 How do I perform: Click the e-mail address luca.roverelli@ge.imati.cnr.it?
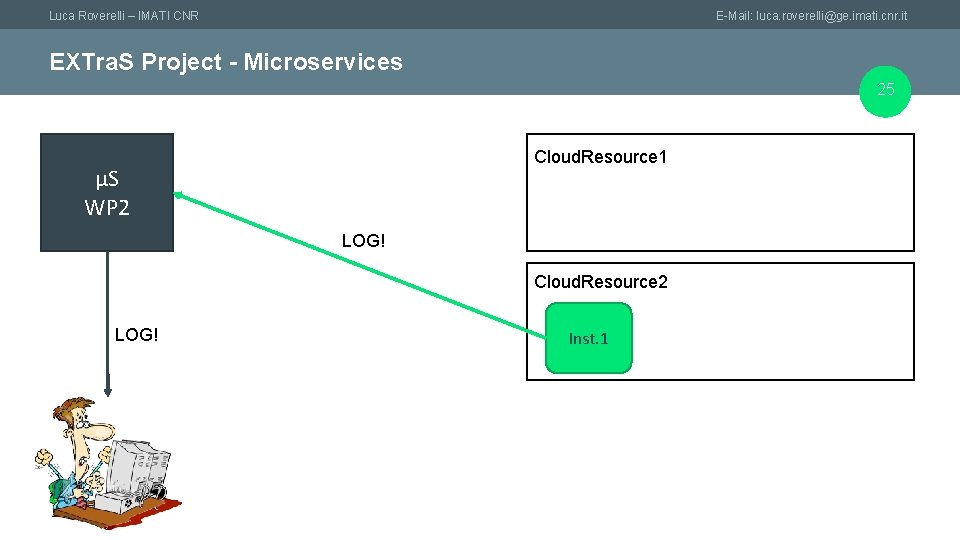tap(831, 16)
